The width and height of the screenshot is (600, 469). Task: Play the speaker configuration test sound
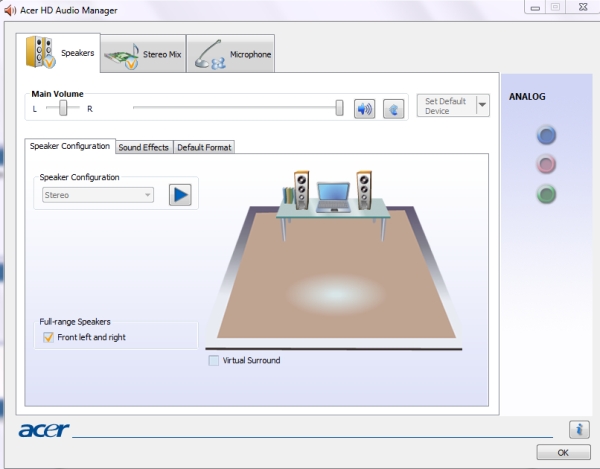tap(179, 195)
